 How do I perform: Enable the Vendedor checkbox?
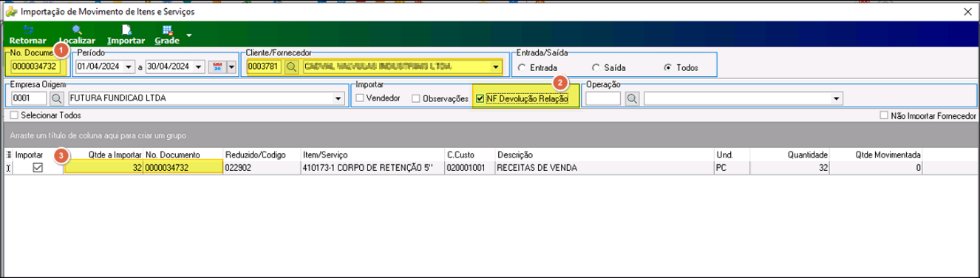pyautogui.click(x=361, y=98)
